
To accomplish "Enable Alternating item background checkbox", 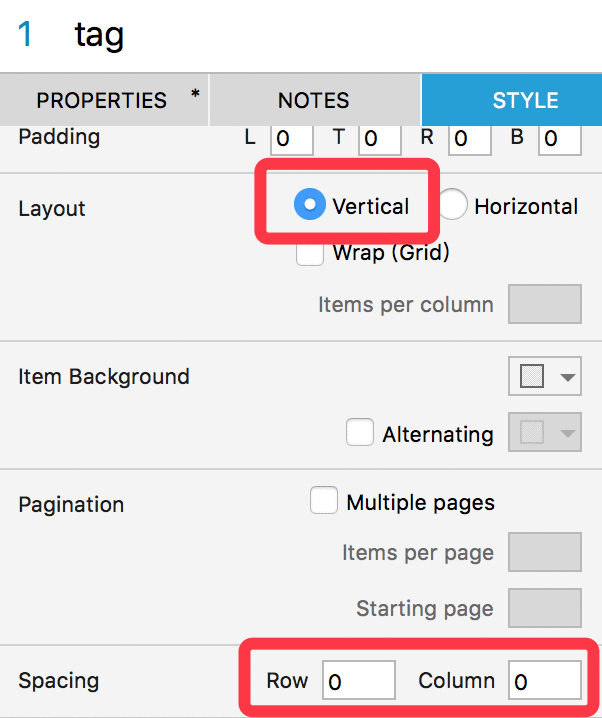I will point(360,432).
